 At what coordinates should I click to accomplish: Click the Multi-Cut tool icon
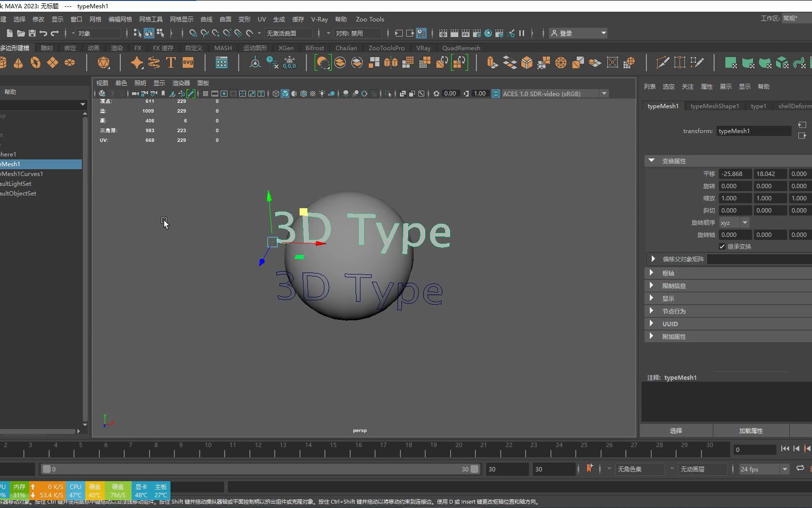coord(662,62)
